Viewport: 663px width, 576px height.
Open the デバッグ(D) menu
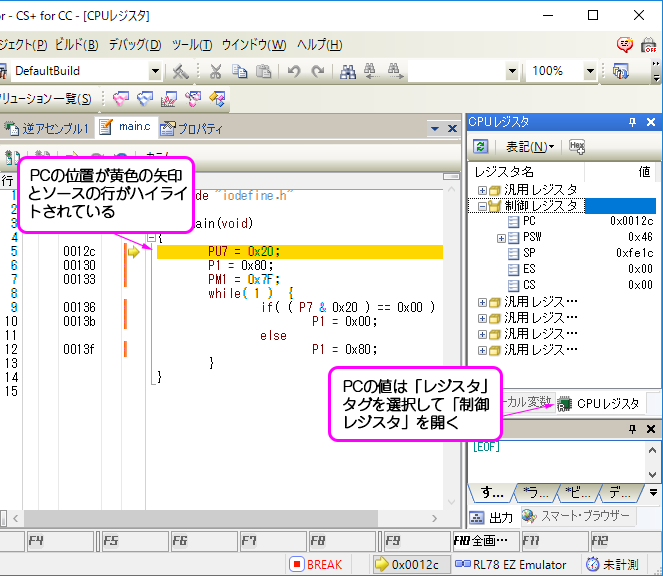(x=133, y=45)
